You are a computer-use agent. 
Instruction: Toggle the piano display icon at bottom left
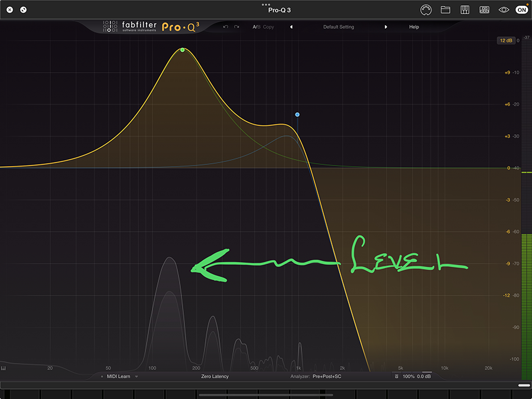pyautogui.click(x=4, y=368)
